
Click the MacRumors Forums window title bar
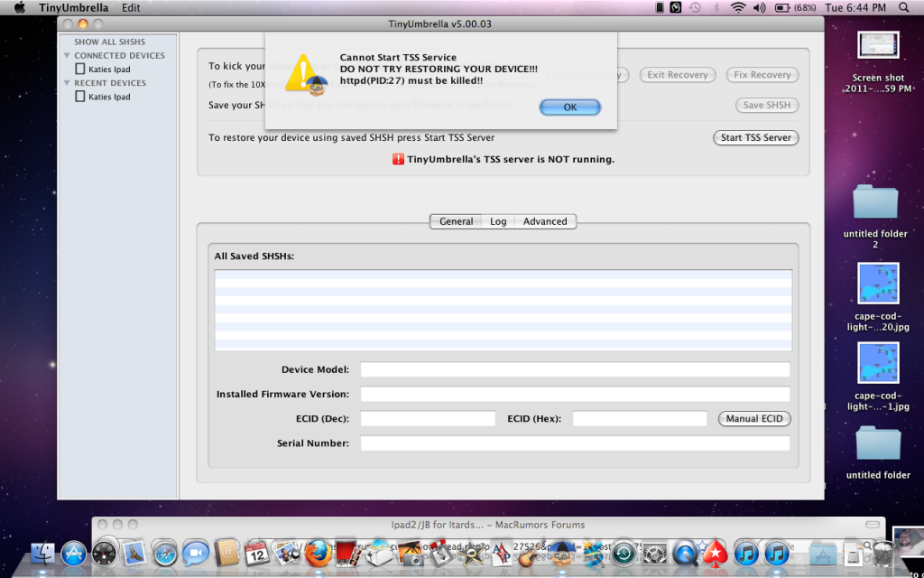(488, 525)
